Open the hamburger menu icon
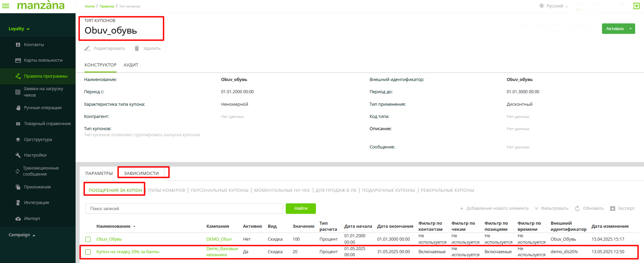This screenshot has height=263, width=644. tap(6, 6)
